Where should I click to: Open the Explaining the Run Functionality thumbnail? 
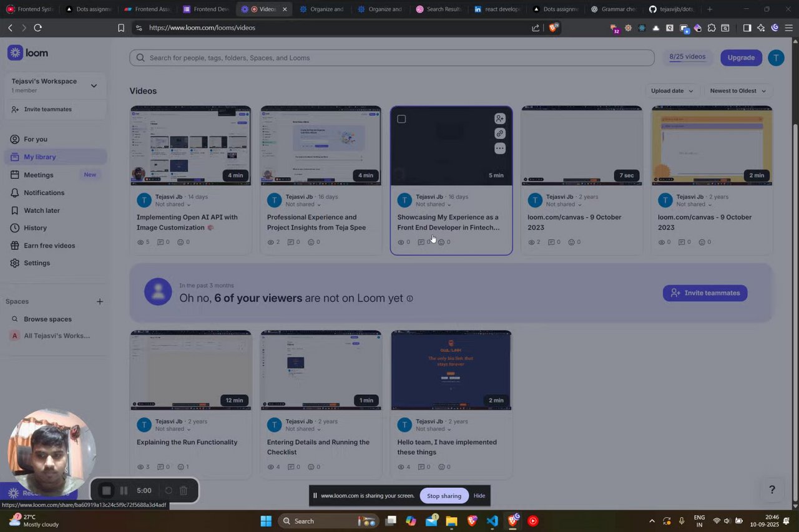[x=190, y=370]
